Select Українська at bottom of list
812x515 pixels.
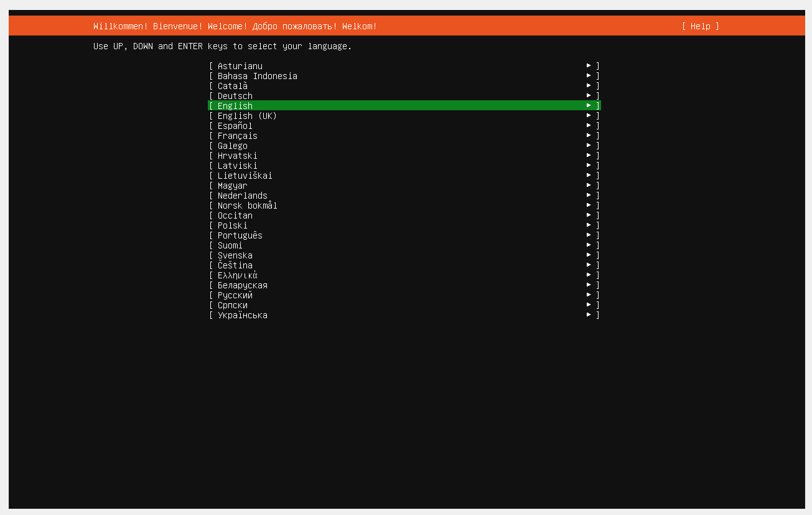click(404, 315)
